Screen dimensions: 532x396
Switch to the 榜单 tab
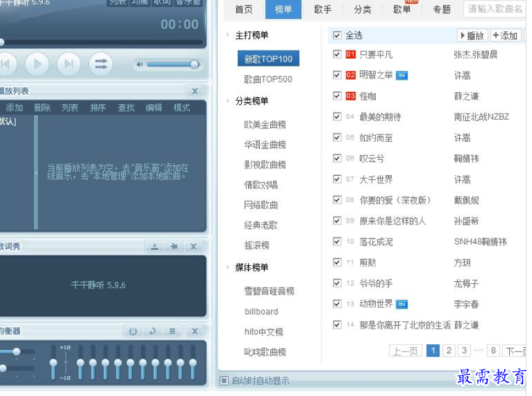(x=283, y=9)
